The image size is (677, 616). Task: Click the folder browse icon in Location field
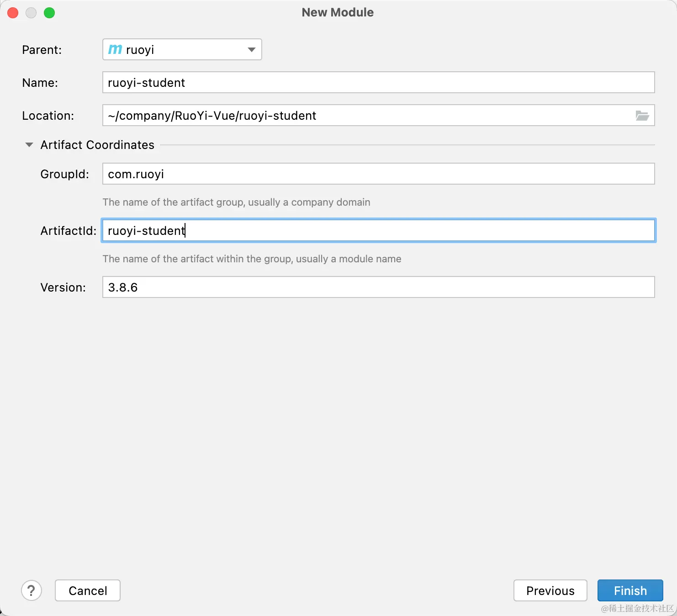(642, 116)
